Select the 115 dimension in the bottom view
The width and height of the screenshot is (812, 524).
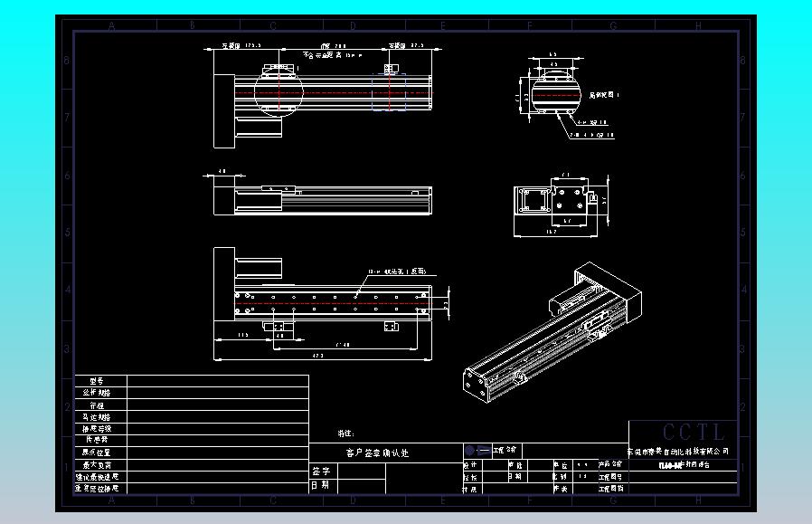(243, 335)
